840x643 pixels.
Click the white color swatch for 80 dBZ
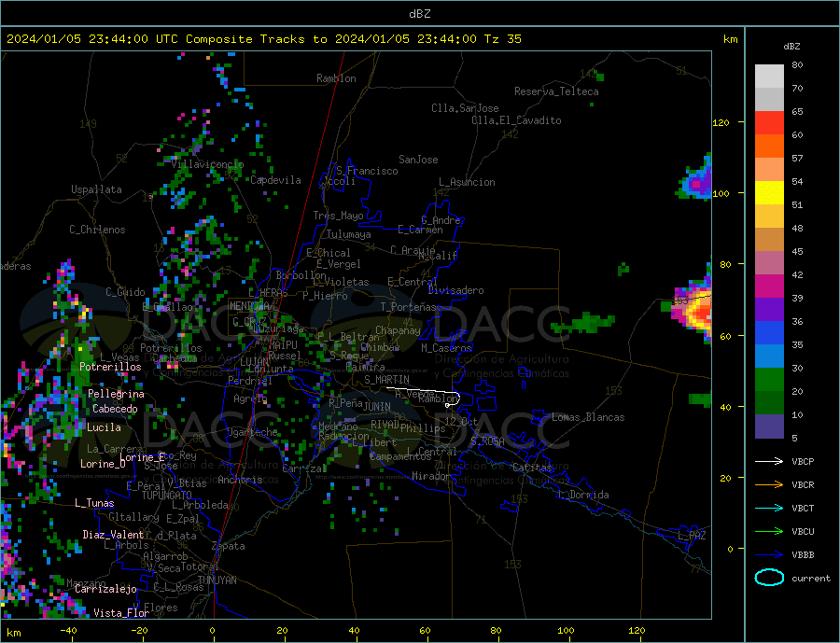coord(769,77)
